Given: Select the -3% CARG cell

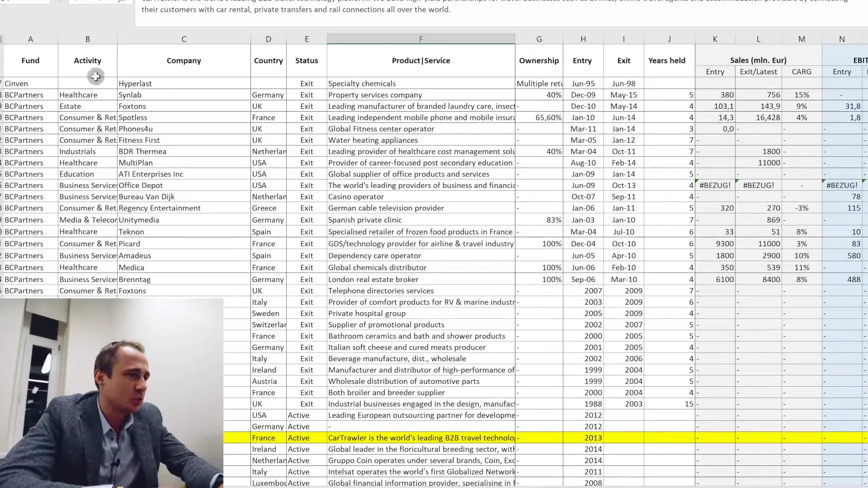Looking at the screenshot, I should pos(802,207).
